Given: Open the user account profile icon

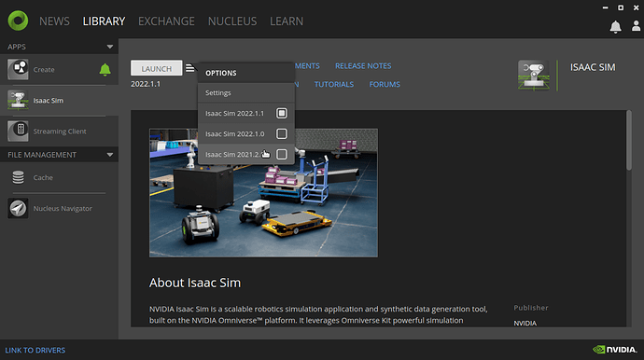Looking at the screenshot, I should [636, 26].
